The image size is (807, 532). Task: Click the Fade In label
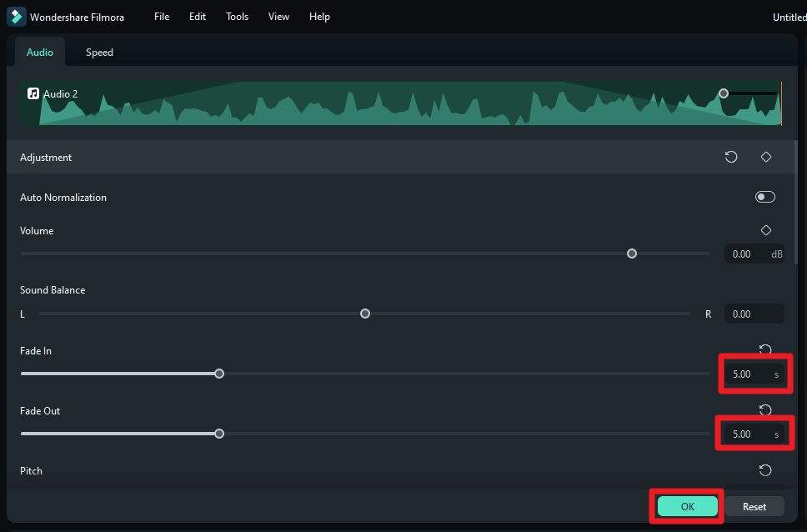[x=36, y=351]
